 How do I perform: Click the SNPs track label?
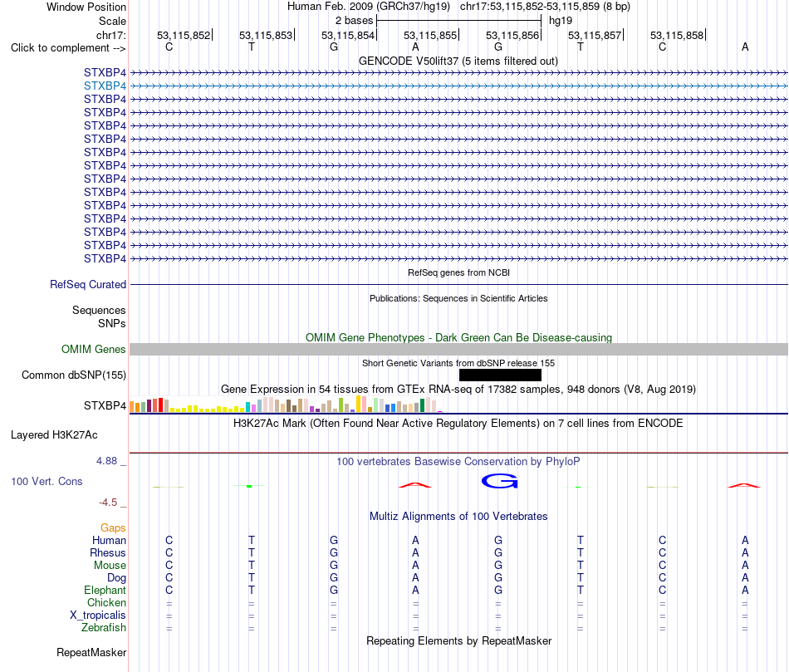[x=112, y=323]
